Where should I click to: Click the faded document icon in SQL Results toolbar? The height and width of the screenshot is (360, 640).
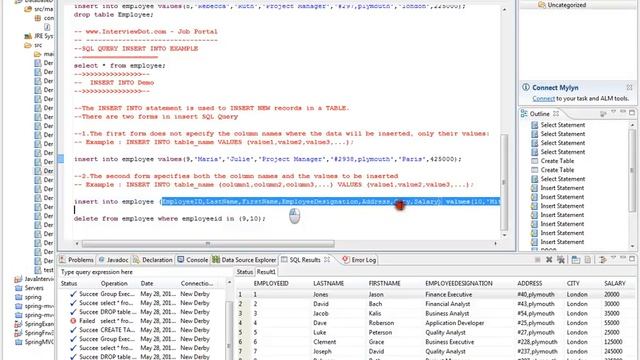point(588,260)
